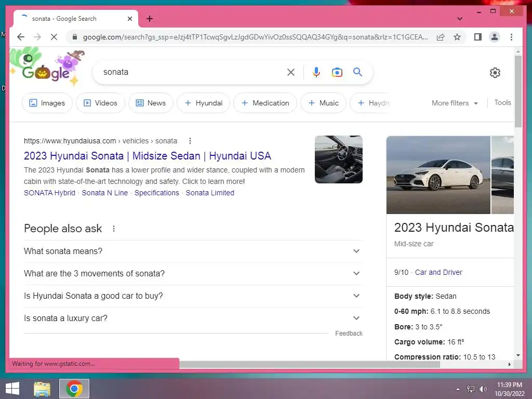Click the horizontal scrollbar thumb

point(310,364)
